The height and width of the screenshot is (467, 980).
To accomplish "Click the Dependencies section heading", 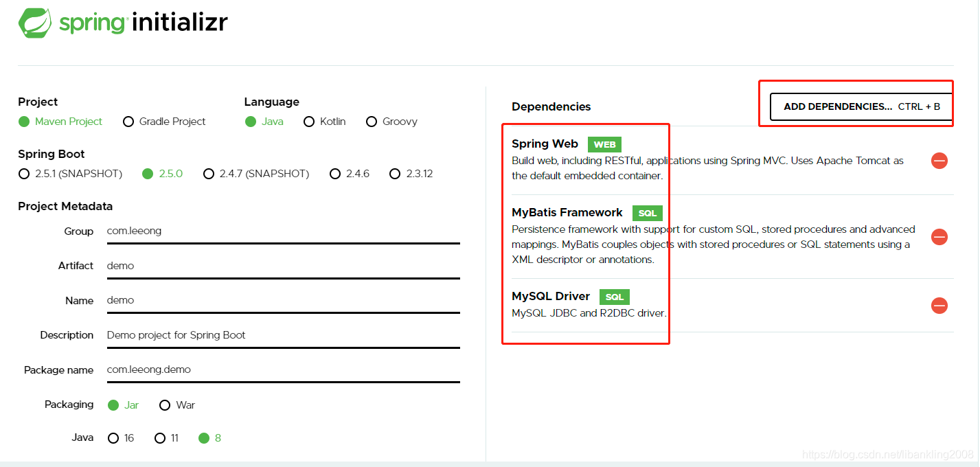I will (x=551, y=106).
